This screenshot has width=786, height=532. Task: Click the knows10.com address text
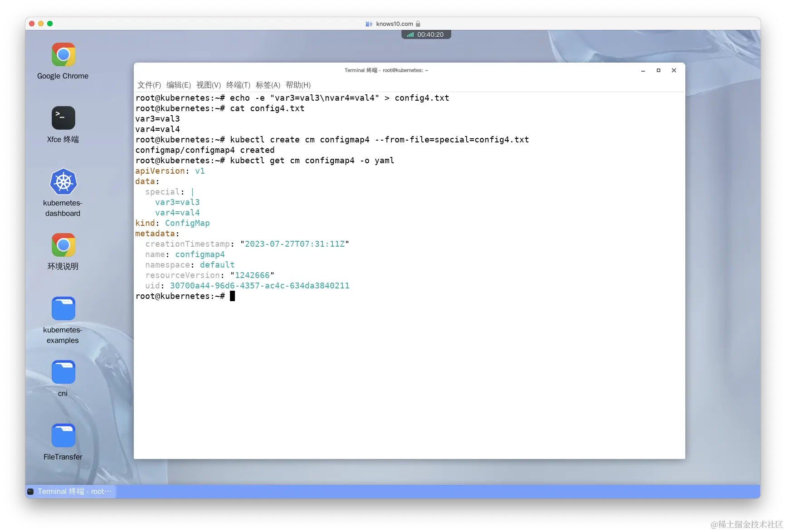coord(394,24)
